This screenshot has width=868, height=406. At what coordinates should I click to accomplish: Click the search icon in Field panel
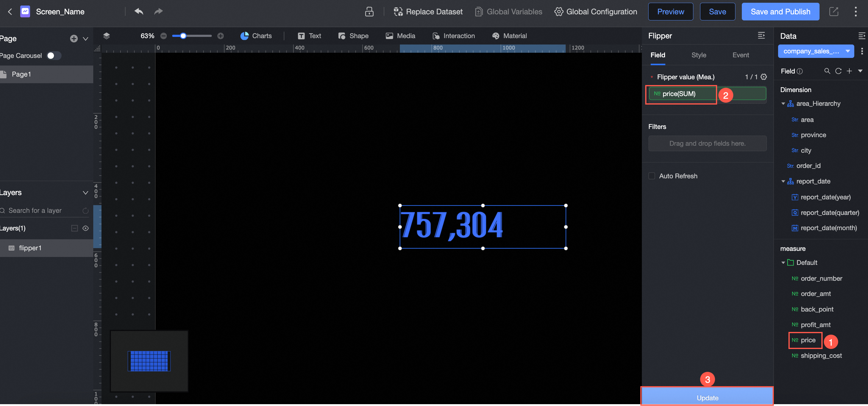pyautogui.click(x=827, y=71)
